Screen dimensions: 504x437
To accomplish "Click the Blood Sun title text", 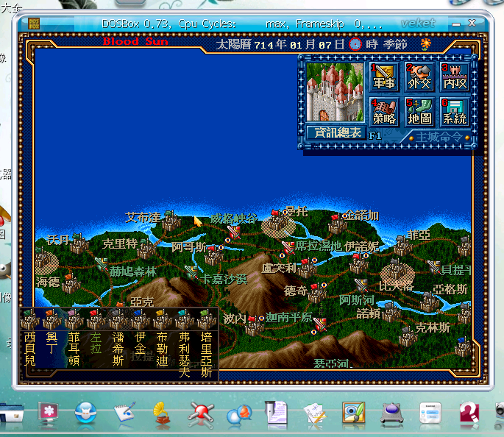I will pos(135,41).
